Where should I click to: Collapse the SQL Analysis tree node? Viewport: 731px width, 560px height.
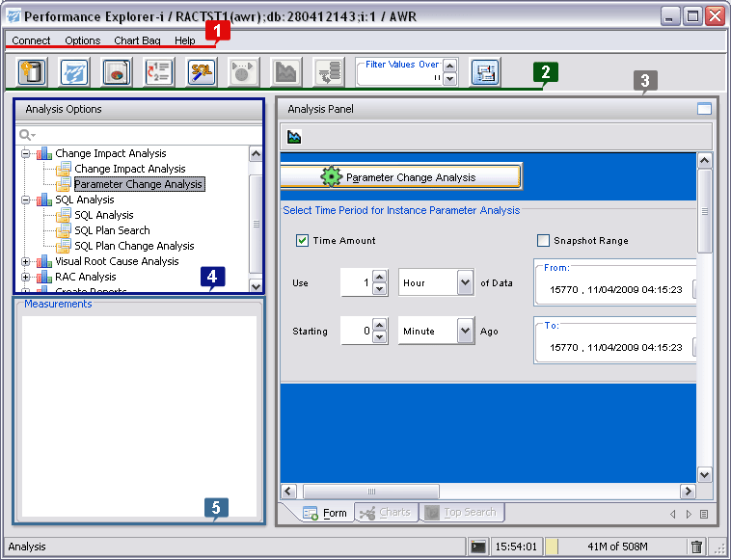(x=26, y=200)
